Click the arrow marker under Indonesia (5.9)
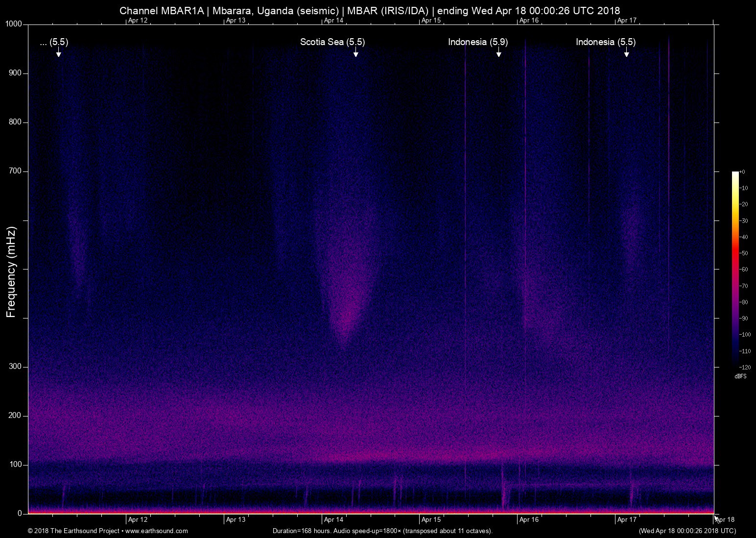The width and height of the screenshot is (756, 538). tap(498, 52)
